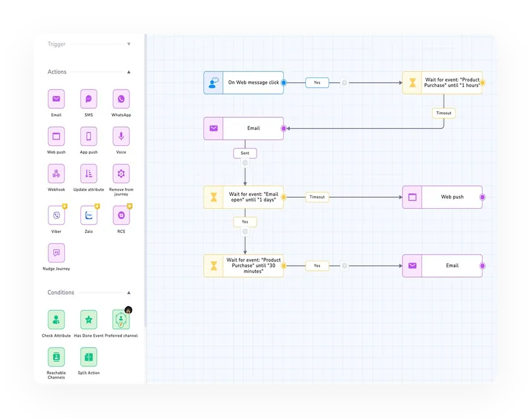Image resolution: width=532 pixels, height=418 pixels.
Task: Click the Timeout label leading to Web push node
Action: [x=317, y=197]
